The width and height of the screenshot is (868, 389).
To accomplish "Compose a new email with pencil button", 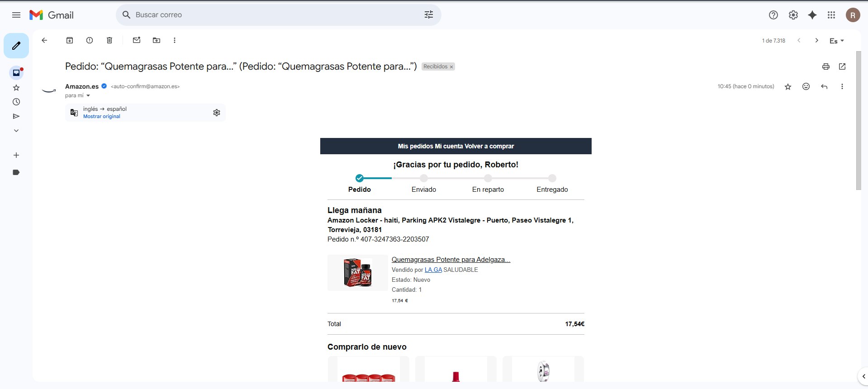I will coord(16,46).
